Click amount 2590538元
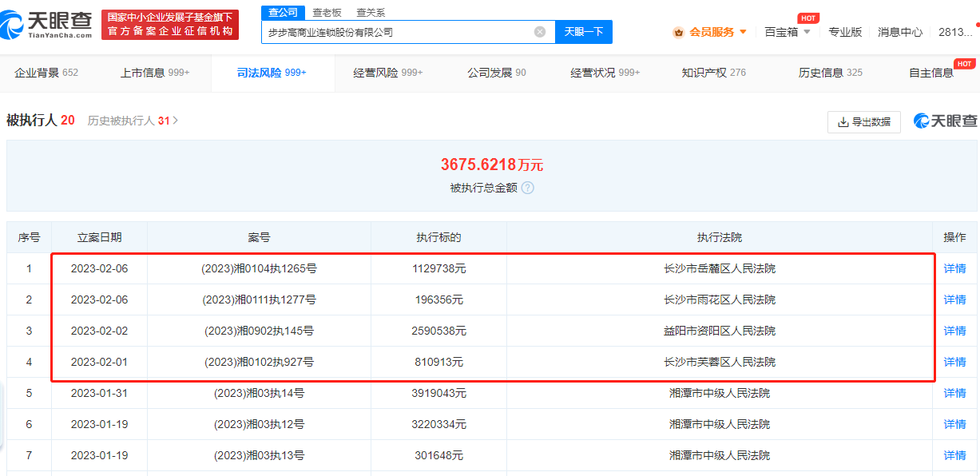This screenshot has width=980, height=476. (x=438, y=331)
